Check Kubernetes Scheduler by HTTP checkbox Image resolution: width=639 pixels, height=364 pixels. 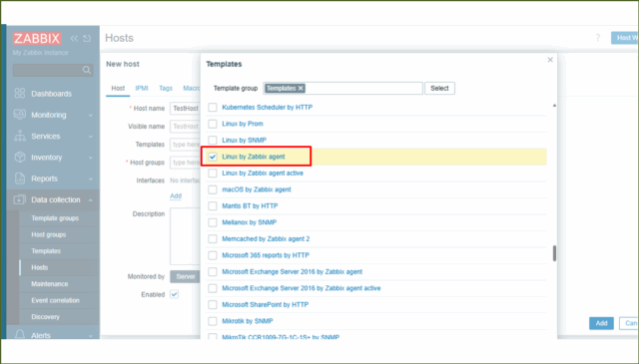click(213, 108)
